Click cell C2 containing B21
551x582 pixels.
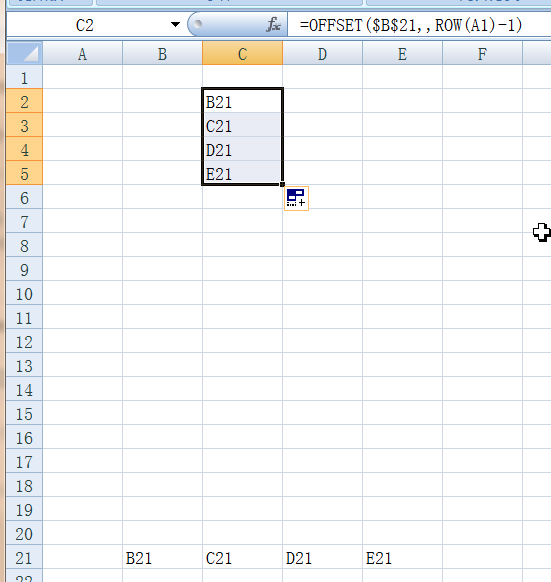(x=242, y=101)
